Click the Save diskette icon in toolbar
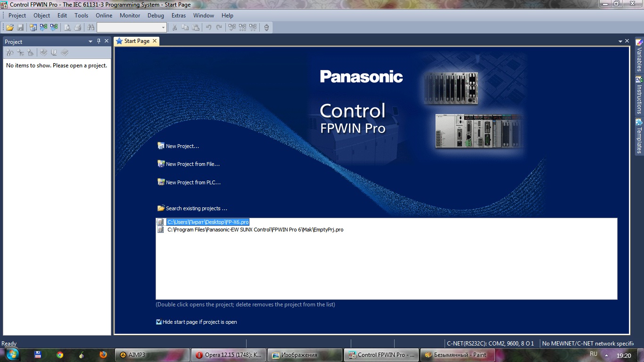This screenshot has width=644, height=362. click(x=20, y=27)
